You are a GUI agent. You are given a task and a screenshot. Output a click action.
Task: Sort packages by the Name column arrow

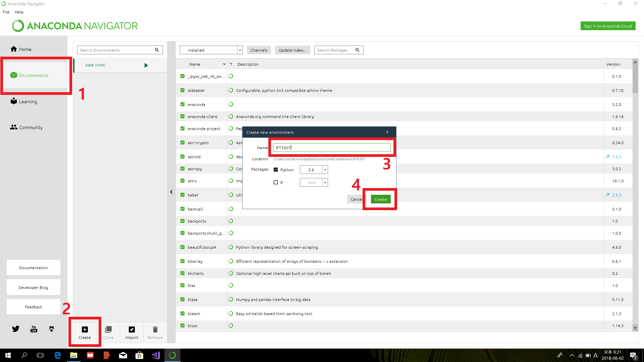click(x=224, y=64)
